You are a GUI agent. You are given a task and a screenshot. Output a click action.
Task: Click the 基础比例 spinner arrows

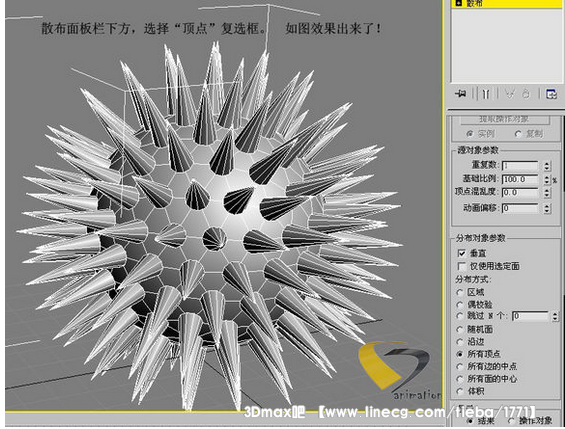547,179
